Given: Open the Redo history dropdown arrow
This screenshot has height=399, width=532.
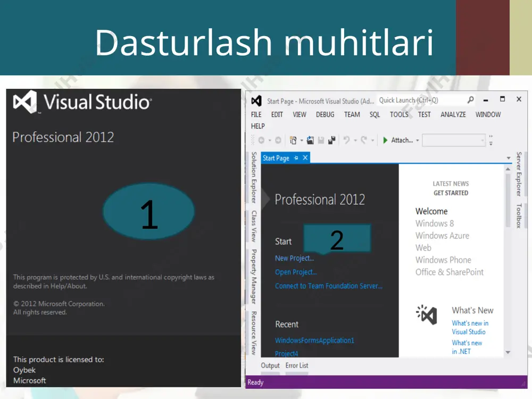Looking at the screenshot, I should point(372,140).
